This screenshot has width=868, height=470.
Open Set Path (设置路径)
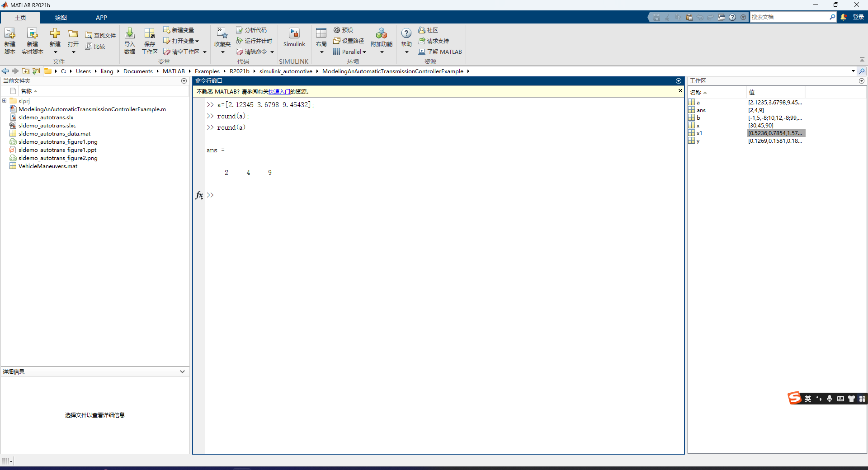click(349, 41)
